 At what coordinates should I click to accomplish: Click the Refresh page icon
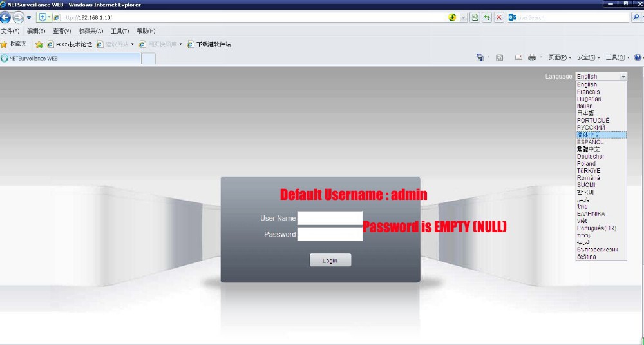(487, 17)
